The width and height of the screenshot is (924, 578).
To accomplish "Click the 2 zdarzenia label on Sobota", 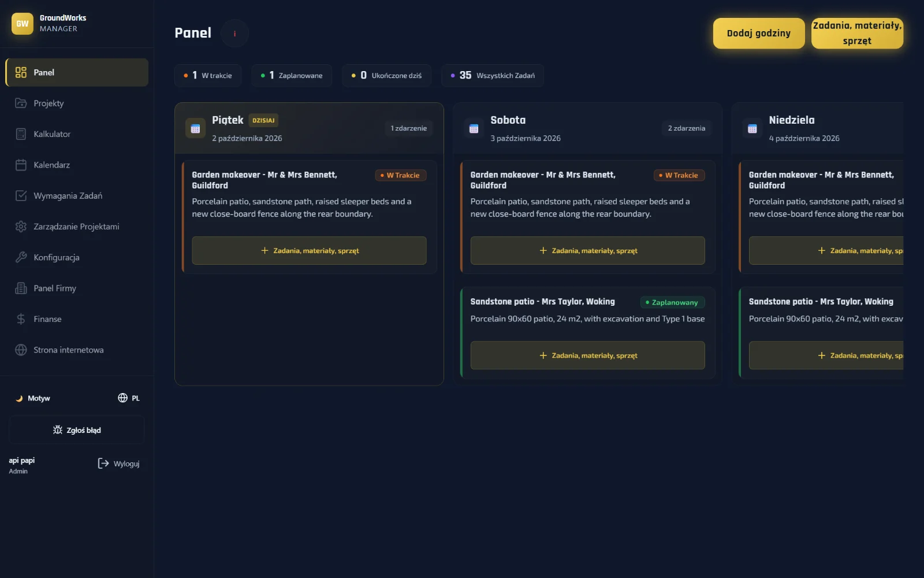I will (x=687, y=128).
